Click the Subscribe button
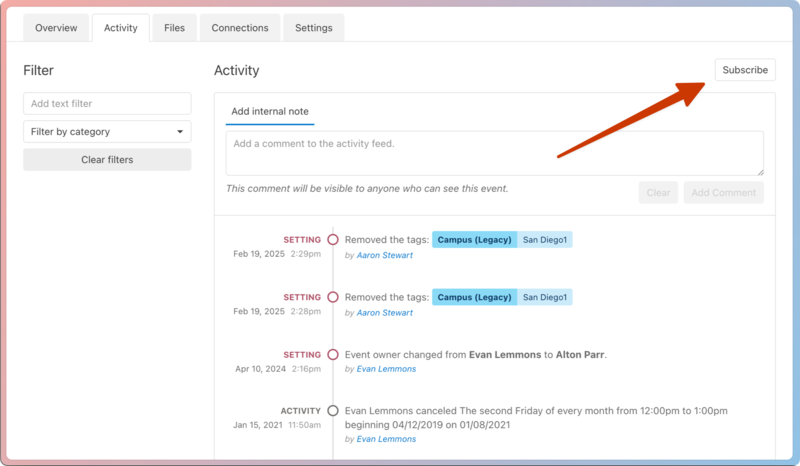This screenshot has height=466, width=800. pos(745,70)
